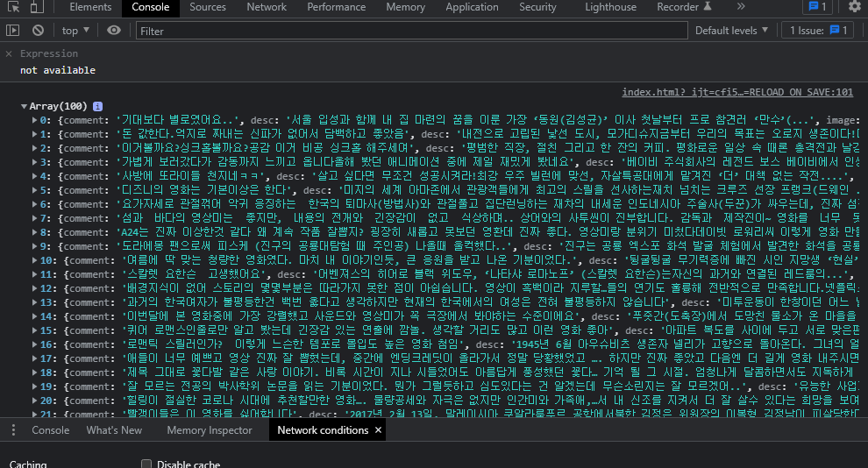Open the issues counter badge in the tab bar
This screenshot has height=468, width=868.
coord(817,7)
